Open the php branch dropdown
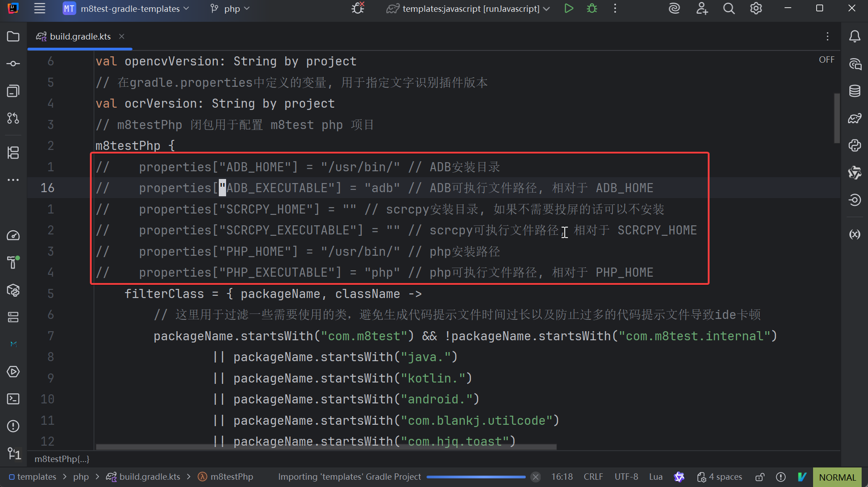 [x=231, y=9]
